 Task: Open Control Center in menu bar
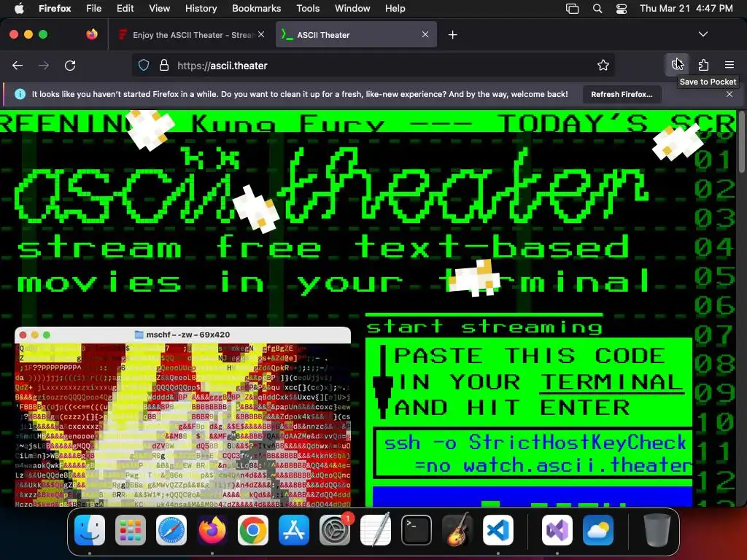tap(622, 8)
